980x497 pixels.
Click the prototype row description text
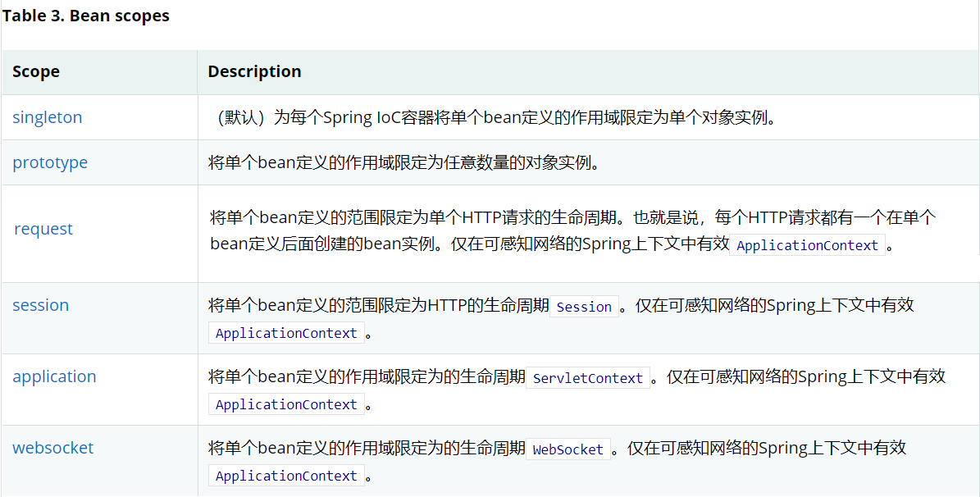tap(404, 162)
